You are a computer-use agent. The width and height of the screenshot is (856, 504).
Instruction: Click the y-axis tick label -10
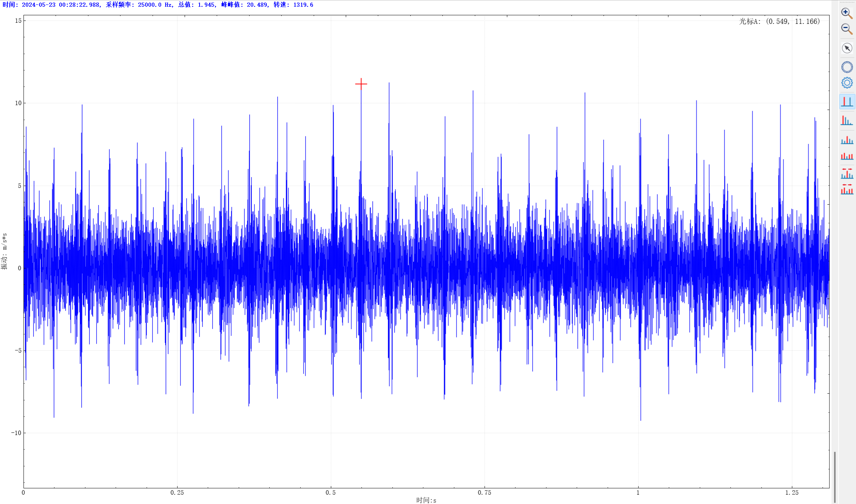point(16,433)
